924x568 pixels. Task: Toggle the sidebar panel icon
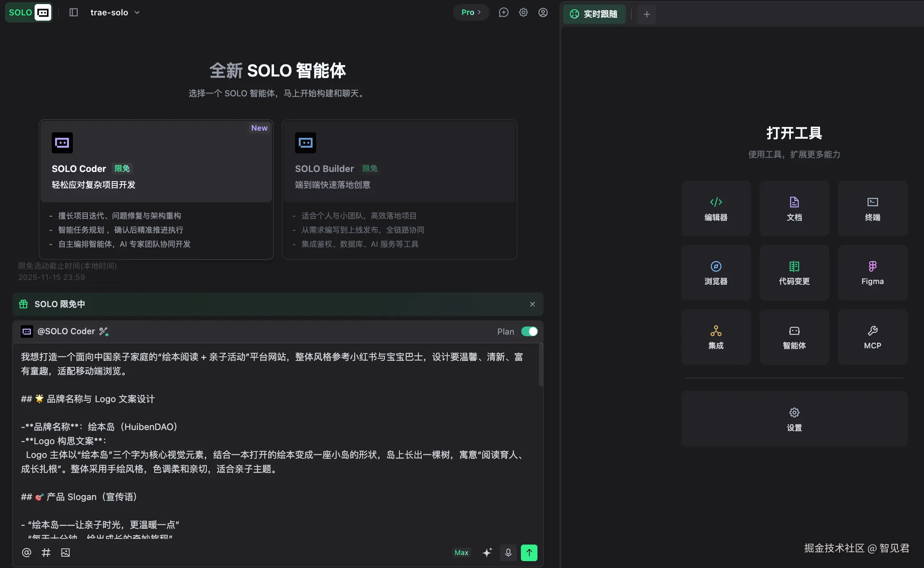pyautogui.click(x=73, y=13)
